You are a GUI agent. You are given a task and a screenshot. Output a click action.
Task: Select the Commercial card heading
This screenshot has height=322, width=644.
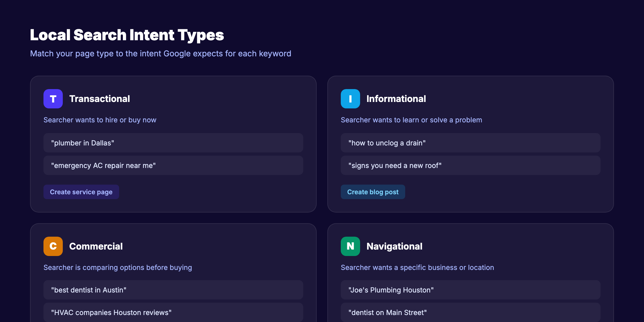pos(96,246)
